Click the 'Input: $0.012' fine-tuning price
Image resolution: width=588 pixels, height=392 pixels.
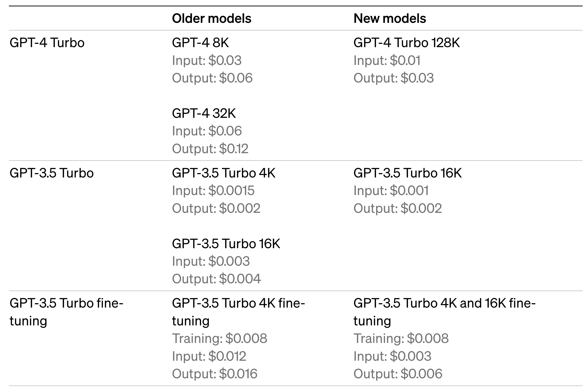(209, 356)
